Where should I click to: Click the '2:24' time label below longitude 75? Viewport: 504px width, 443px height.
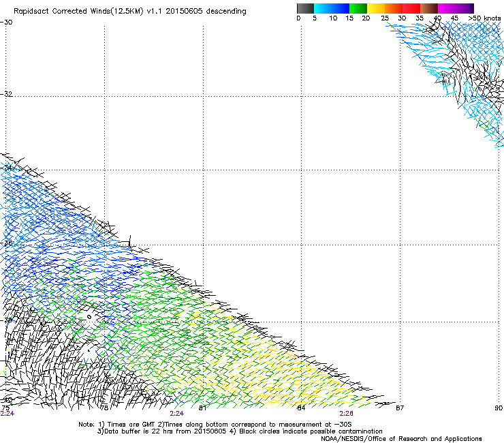tap(7, 414)
